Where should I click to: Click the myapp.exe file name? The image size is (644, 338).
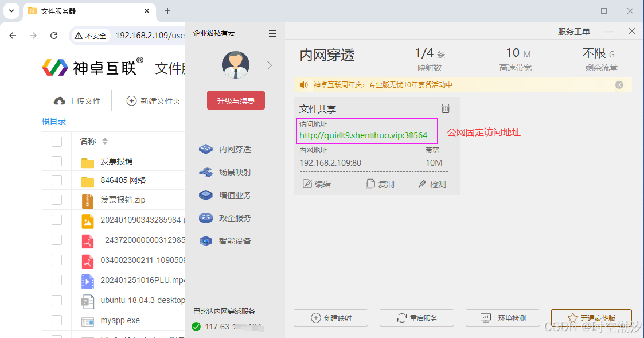(x=120, y=320)
